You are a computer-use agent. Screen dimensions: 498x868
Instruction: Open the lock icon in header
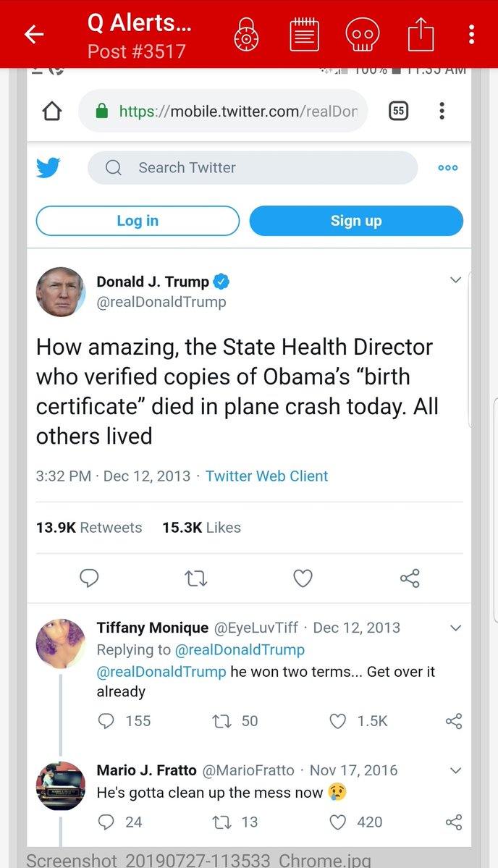[247, 34]
